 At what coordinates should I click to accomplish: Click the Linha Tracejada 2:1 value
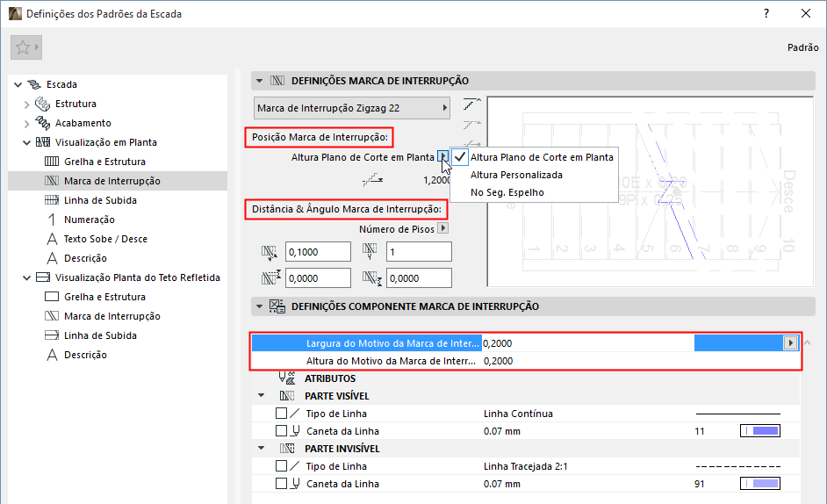(525, 466)
